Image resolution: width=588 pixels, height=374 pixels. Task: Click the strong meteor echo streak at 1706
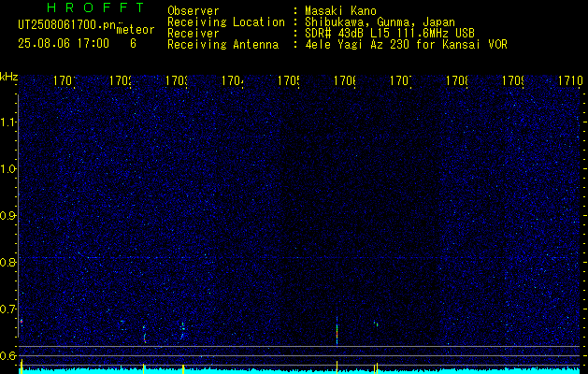(337, 331)
